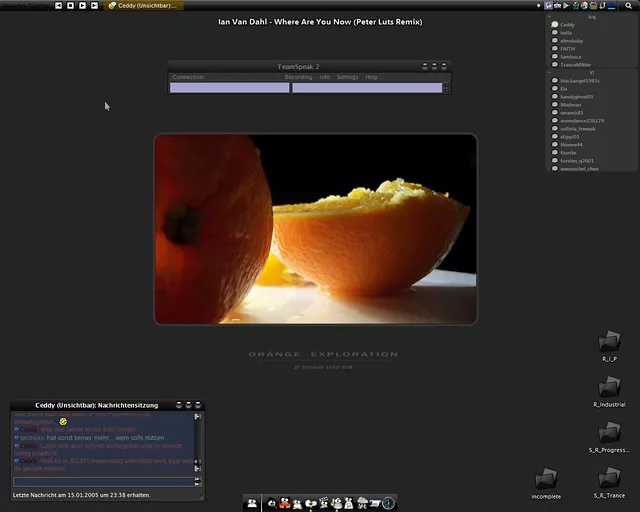Click the first penguin dock icon

click(252, 503)
